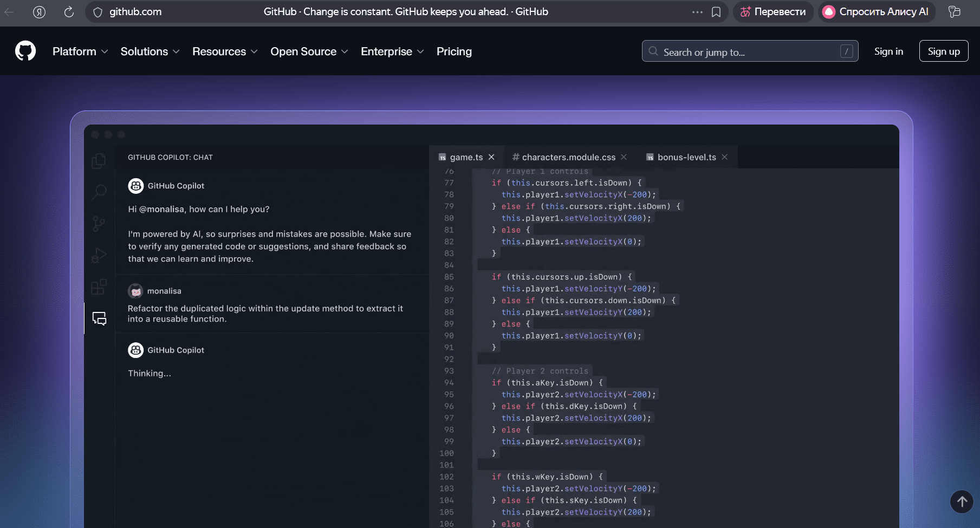Go back with the browser back arrow
Screen dimensions: 980x528
[9, 12]
